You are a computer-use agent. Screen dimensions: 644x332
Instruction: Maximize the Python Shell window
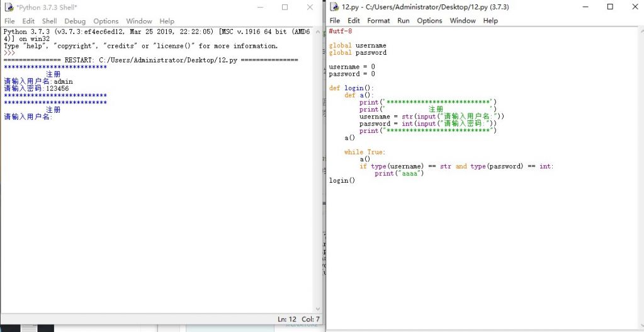tap(285, 8)
